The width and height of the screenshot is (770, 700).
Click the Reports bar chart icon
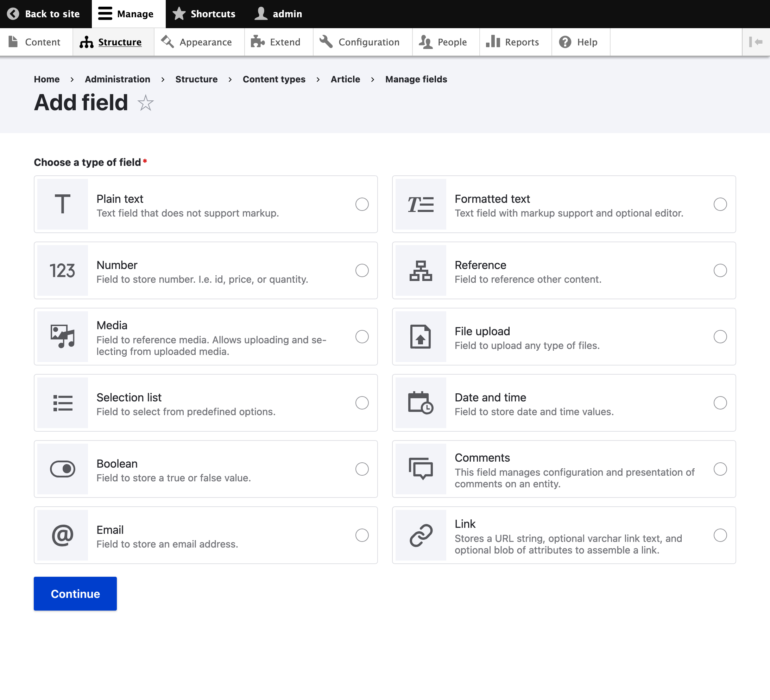coord(493,42)
